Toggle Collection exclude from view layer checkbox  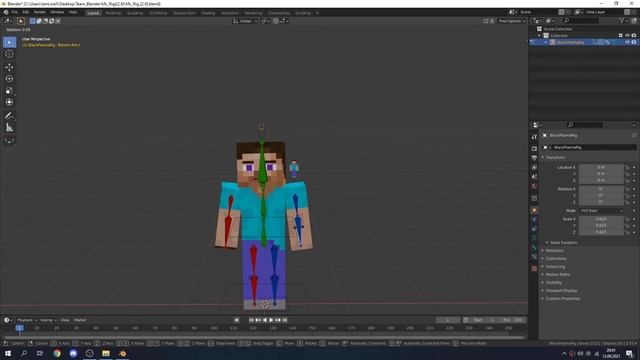tap(620, 36)
